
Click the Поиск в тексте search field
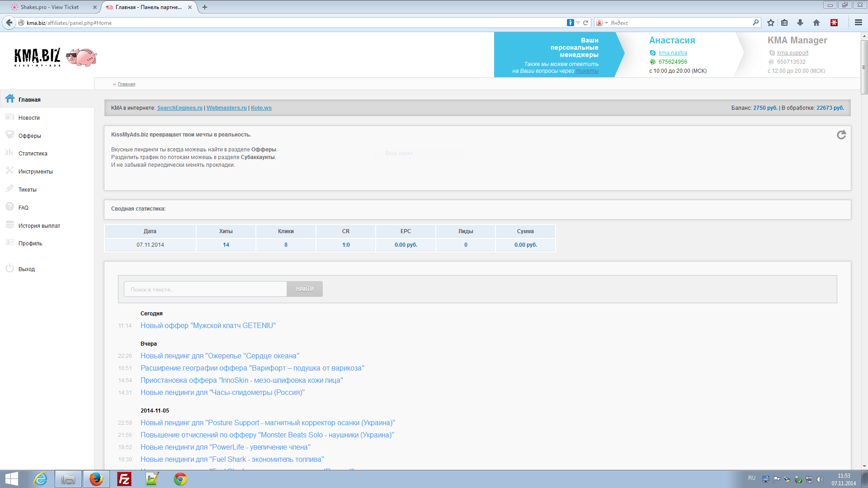pos(205,289)
